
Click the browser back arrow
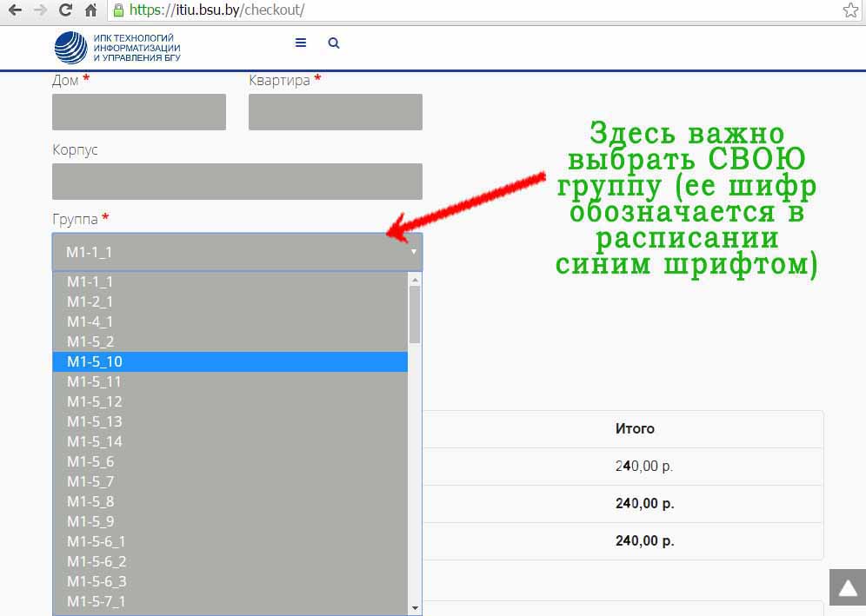click(x=15, y=10)
